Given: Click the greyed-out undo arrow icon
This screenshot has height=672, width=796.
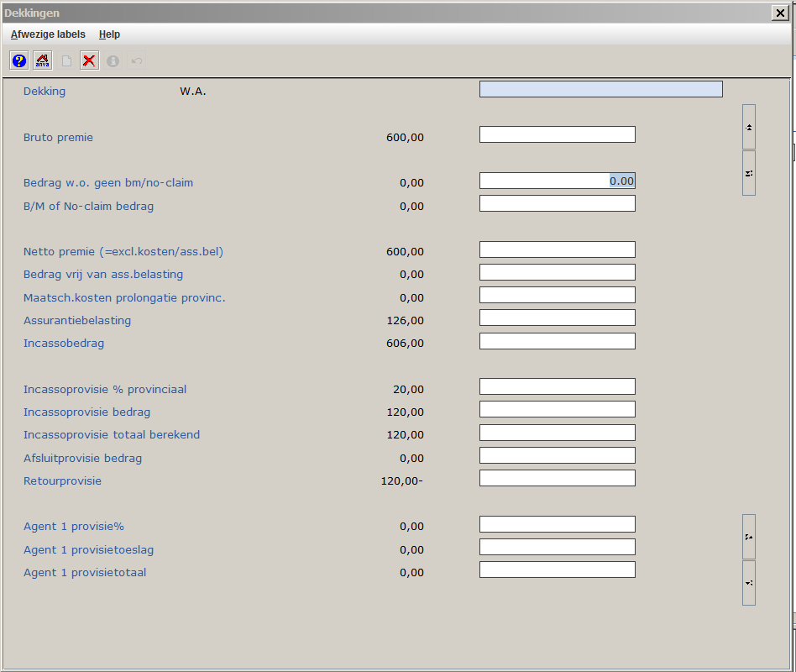Looking at the screenshot, I should [137, 60].
